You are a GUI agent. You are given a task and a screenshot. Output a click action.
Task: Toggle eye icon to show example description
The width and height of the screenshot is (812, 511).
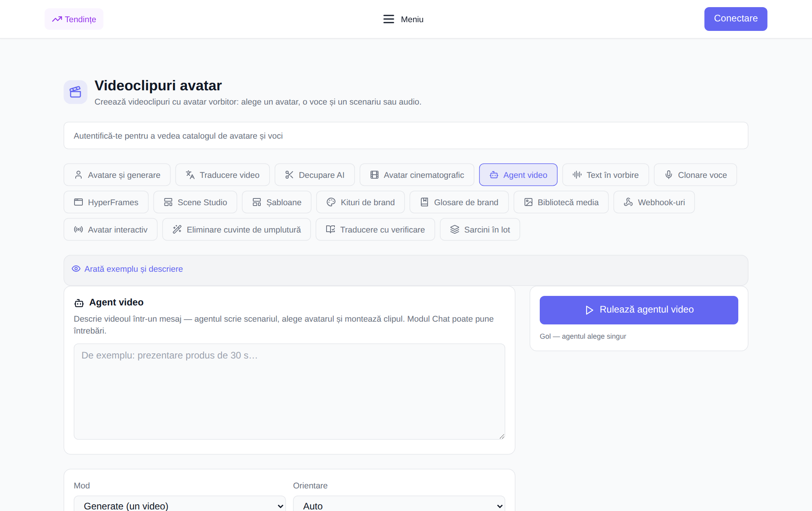coord(76,269)
